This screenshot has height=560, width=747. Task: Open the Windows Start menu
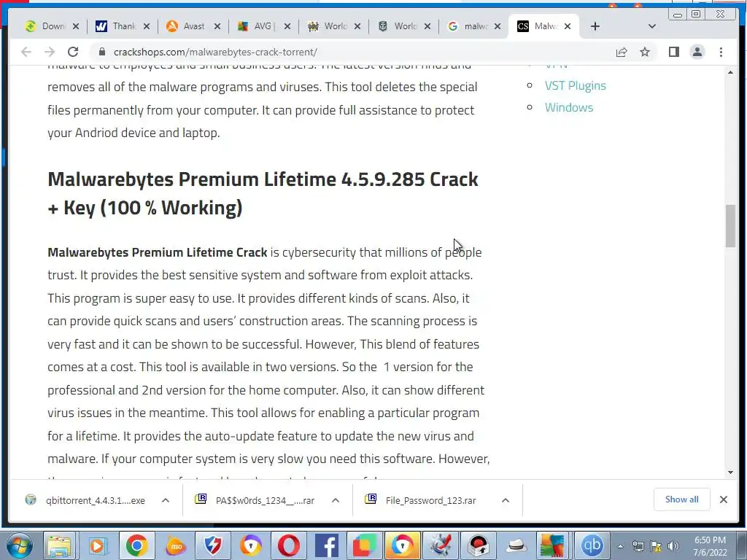coord(19,545)
